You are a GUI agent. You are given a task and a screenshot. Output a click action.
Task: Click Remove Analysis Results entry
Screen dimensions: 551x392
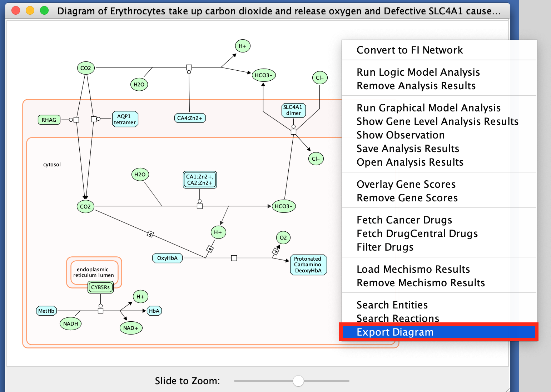pos(440,86)
